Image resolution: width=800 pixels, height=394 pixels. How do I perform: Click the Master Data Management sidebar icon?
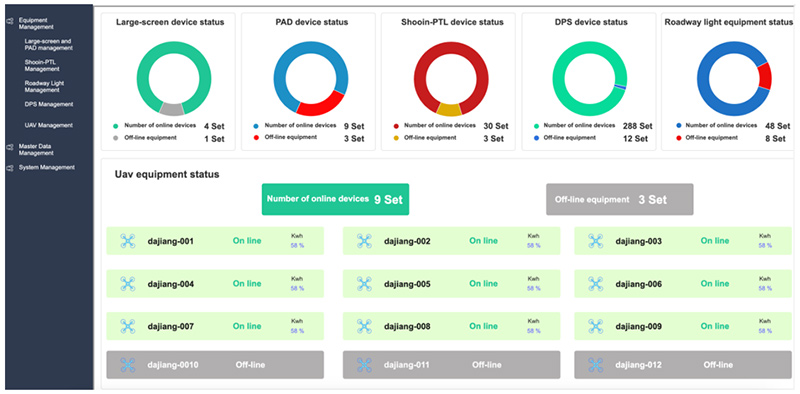(10, 147)
